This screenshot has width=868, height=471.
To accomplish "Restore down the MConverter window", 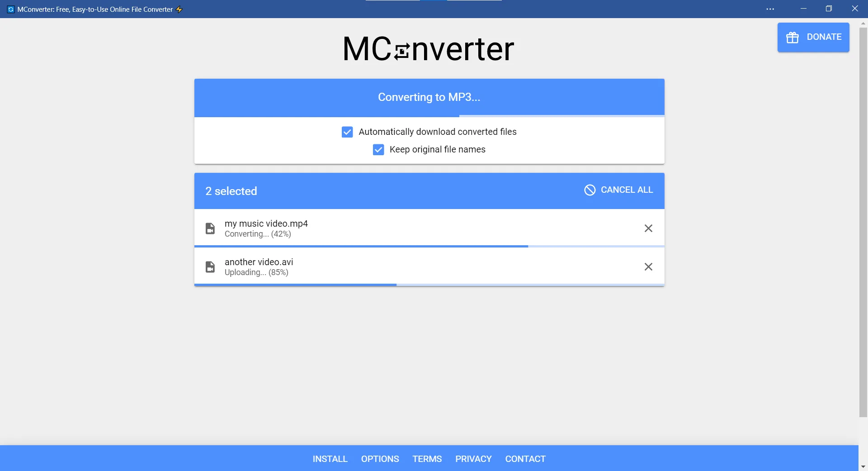I will click(x=829, y=9).
